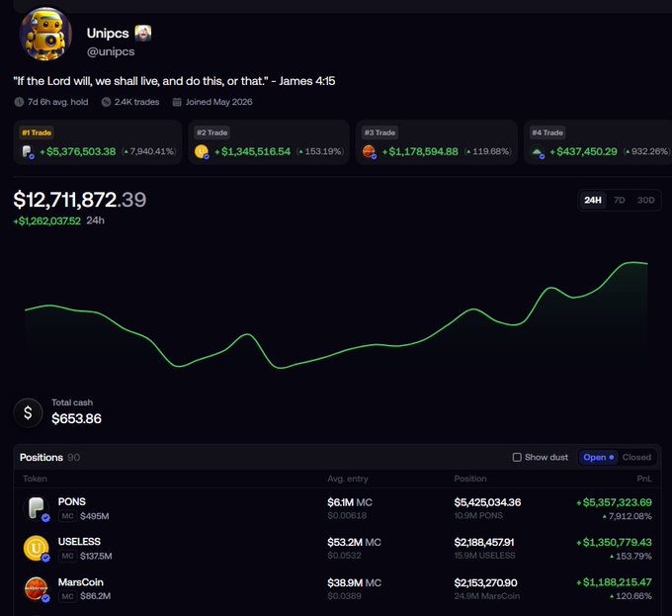Viewport: 672px width, 616px height.
Task: Click the +$1,178,594.88 profit value
Action: tap(420, 151)
